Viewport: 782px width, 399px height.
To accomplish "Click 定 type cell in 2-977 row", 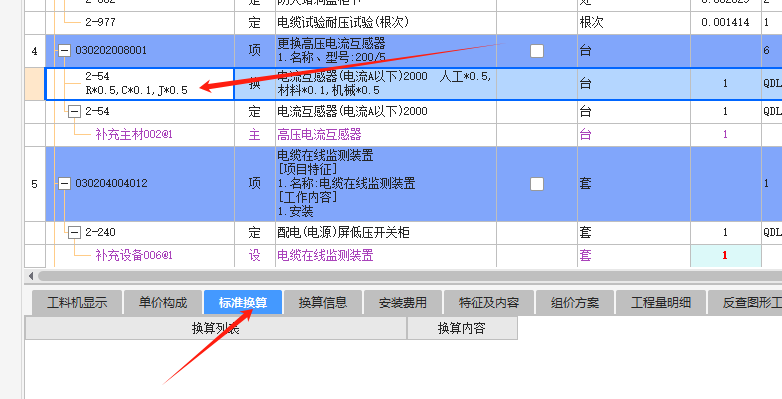I will coord(254,22).
